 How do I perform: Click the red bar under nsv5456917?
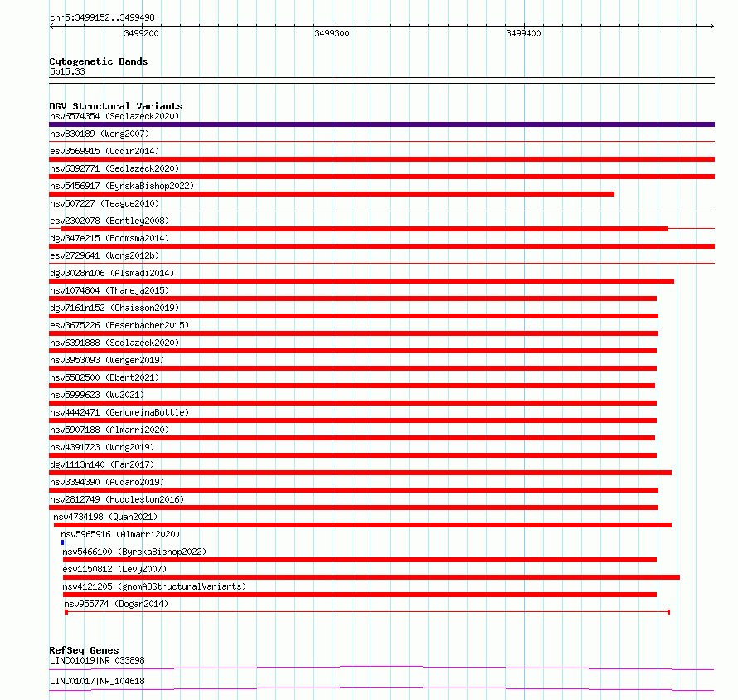coord(332,194)
